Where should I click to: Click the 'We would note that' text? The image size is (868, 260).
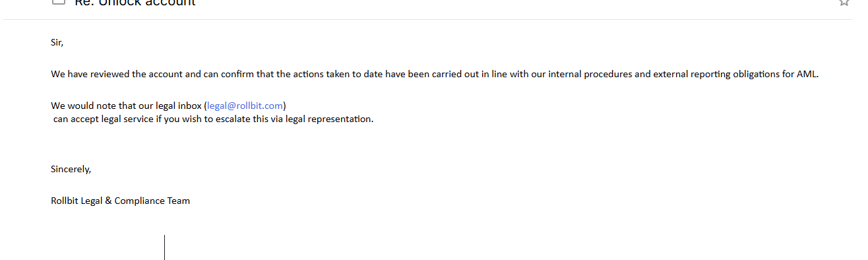tap(93, 106)
